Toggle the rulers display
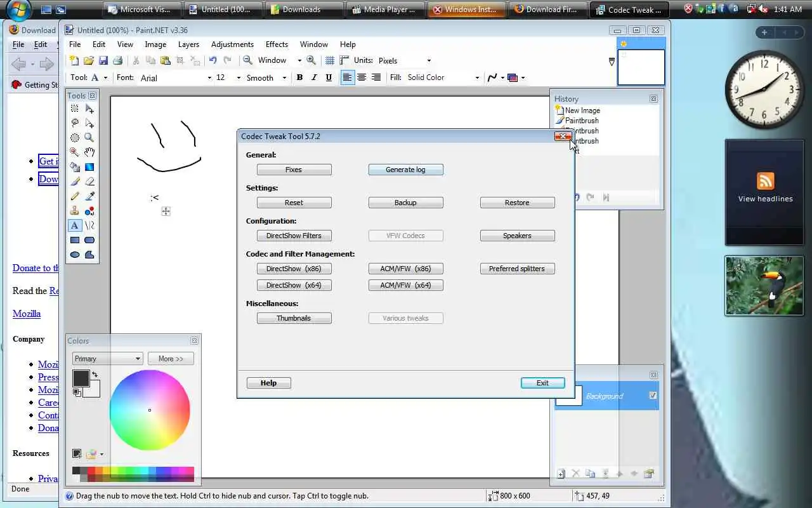This screenshot has height=508, width=812. [344, 60]
